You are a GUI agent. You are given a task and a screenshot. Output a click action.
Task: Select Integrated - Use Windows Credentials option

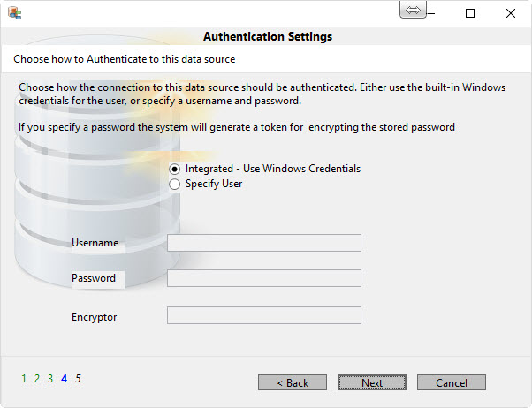click(x=174, y=169)
